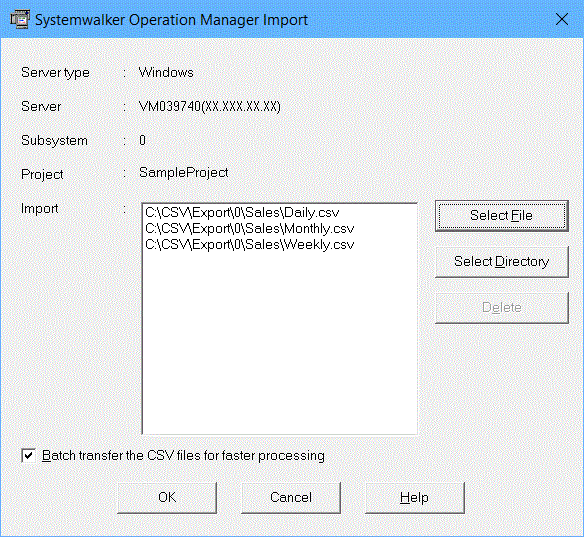Click the Batch transfer checkbox label text
Screen dimensions: 584x537
[x=183, y=456]
